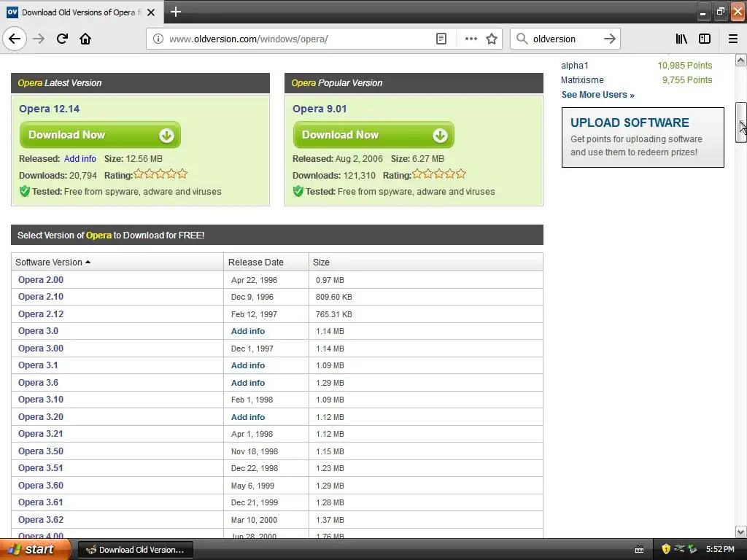Click the oldversion search box
The height and width of the screenshot is (560, 747).
565,39
